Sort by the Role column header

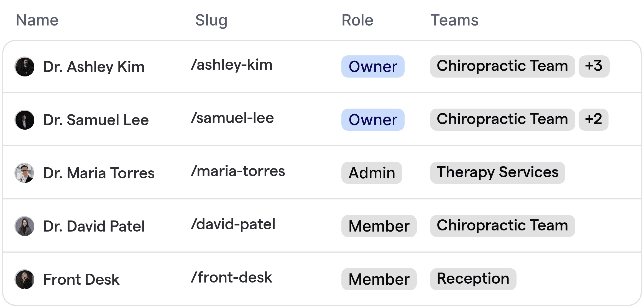(357, 20)
